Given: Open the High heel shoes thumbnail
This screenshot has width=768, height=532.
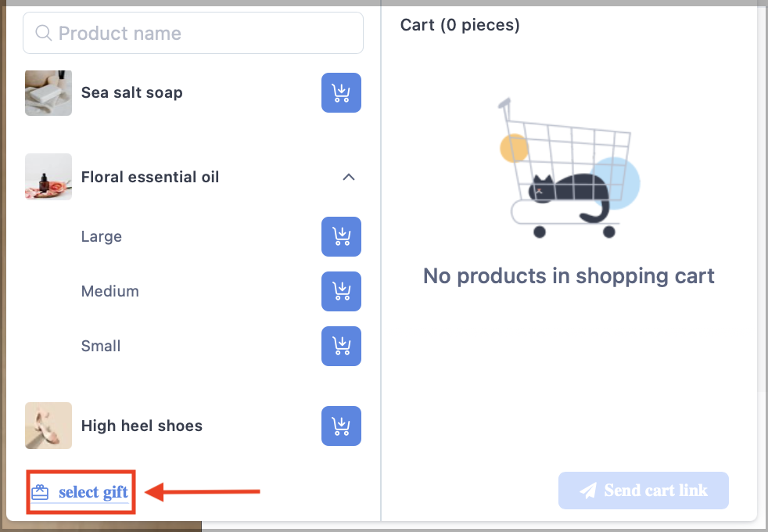Looking at the screenshot, I should (48, 426).
